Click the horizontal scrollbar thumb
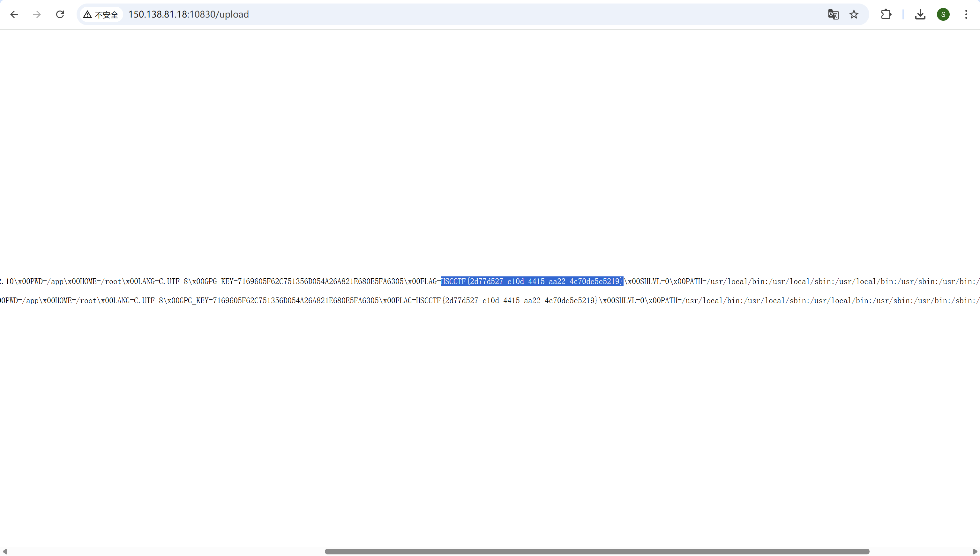 597,552
